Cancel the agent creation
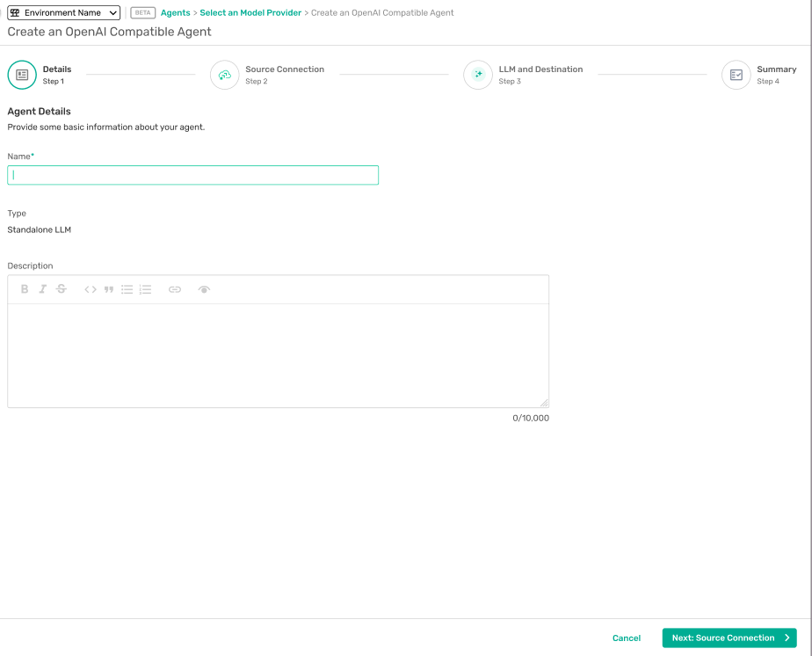The width and height of the screenshot is (812, 656). click(x=627, y=638)
